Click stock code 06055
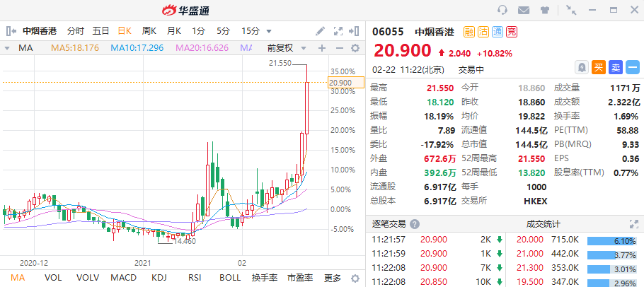 (x=388, y=32)
